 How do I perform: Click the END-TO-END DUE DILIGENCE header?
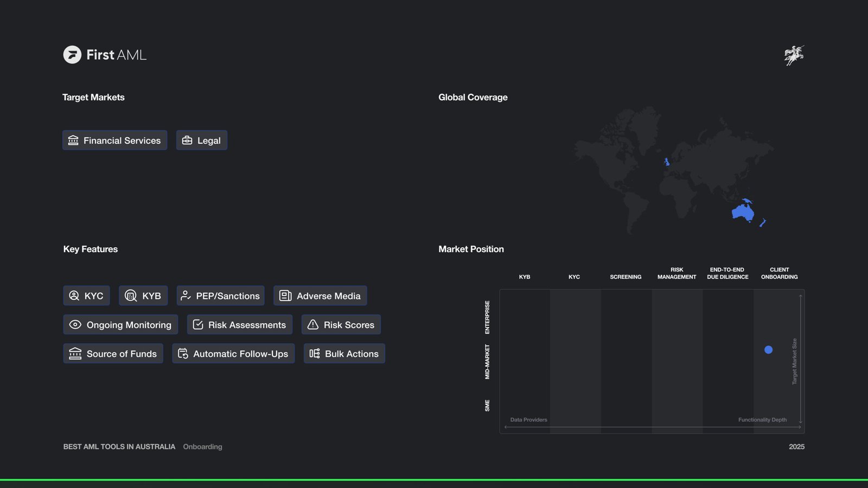pos(727,273)
